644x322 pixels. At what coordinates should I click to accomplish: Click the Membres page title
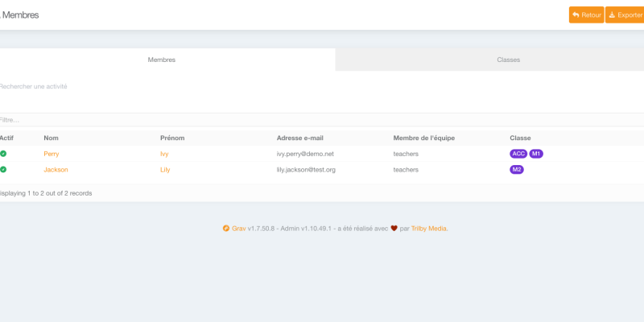pyautogui.click(x=21, y=15)
